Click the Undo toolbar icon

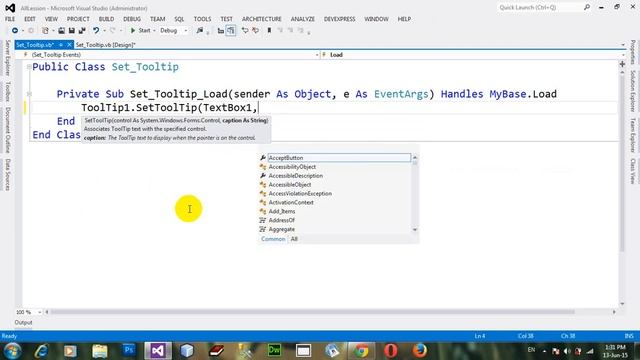point(96,31)
